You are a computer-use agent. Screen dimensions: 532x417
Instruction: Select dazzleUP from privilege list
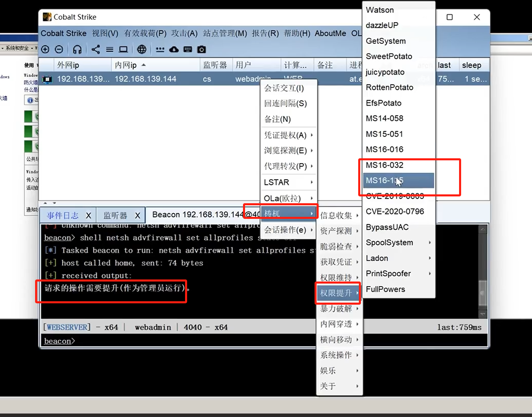[x=399, y=26]
